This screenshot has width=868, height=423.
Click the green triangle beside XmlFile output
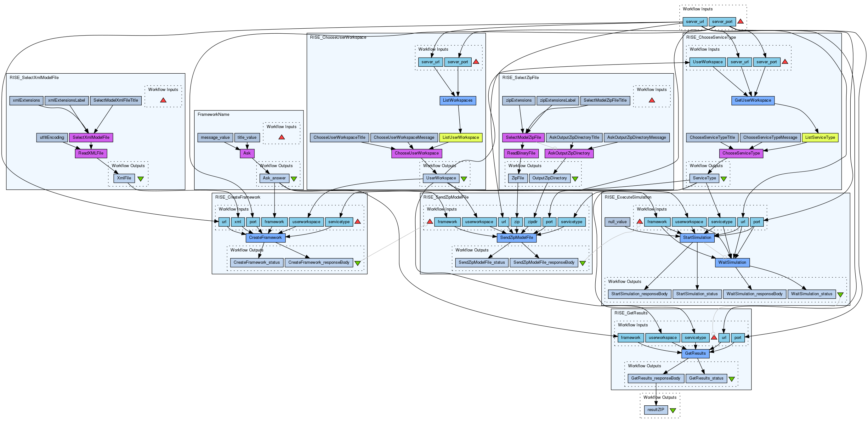click(x=141, y=179)
